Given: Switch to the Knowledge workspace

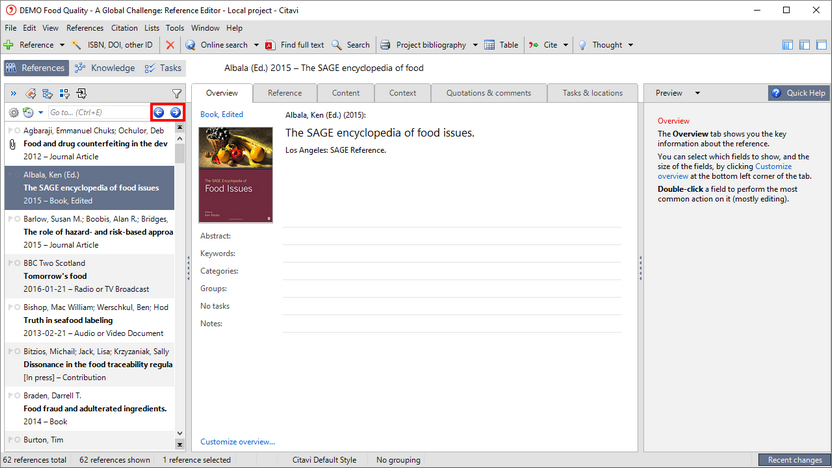Looking at the screenshot, I should click(x=105, y=68).
